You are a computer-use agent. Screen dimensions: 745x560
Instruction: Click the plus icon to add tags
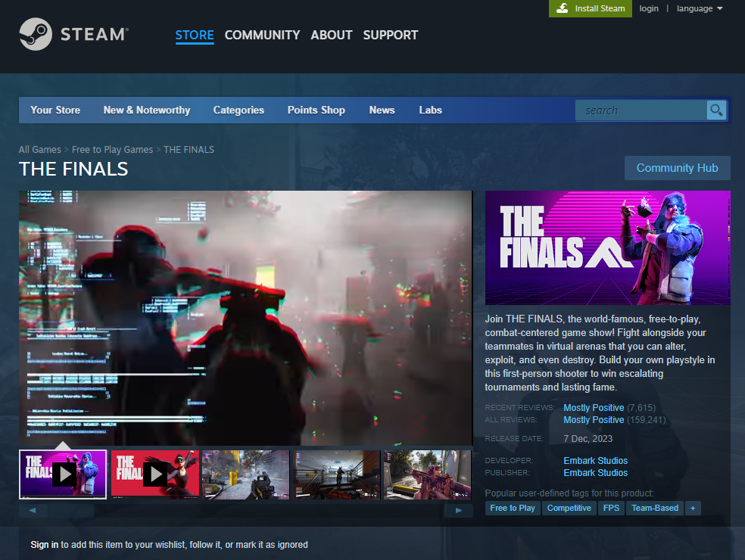tap(693, 508)
